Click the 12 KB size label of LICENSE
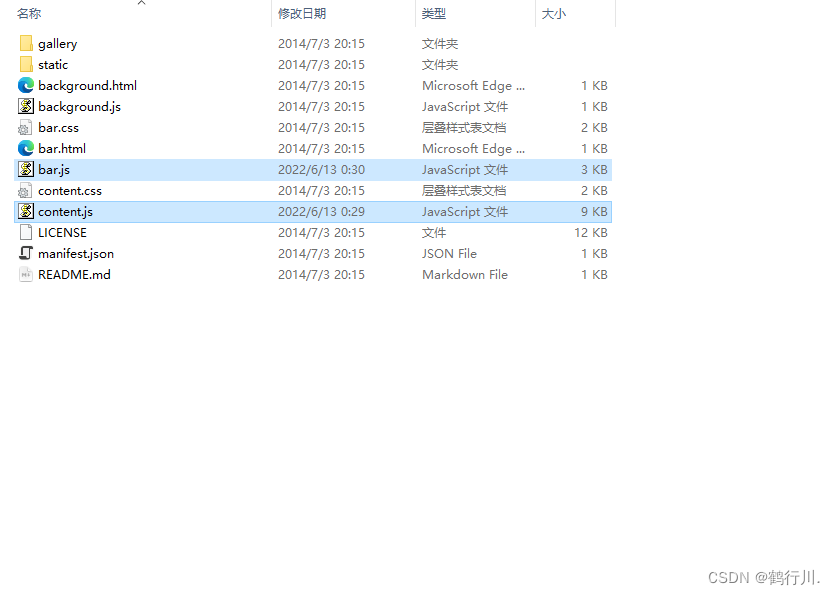This screenshot has width=835, height=595. click(x=590, y=232)
